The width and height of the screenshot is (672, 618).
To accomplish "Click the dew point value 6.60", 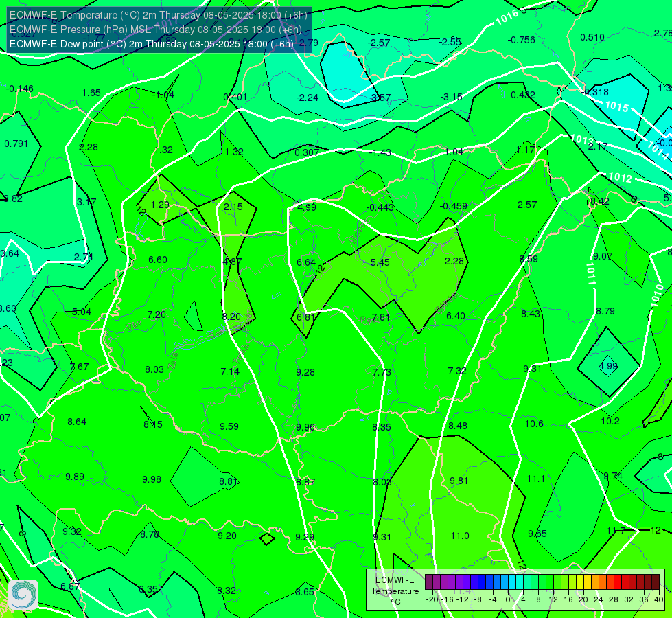I will pos(158,260).
